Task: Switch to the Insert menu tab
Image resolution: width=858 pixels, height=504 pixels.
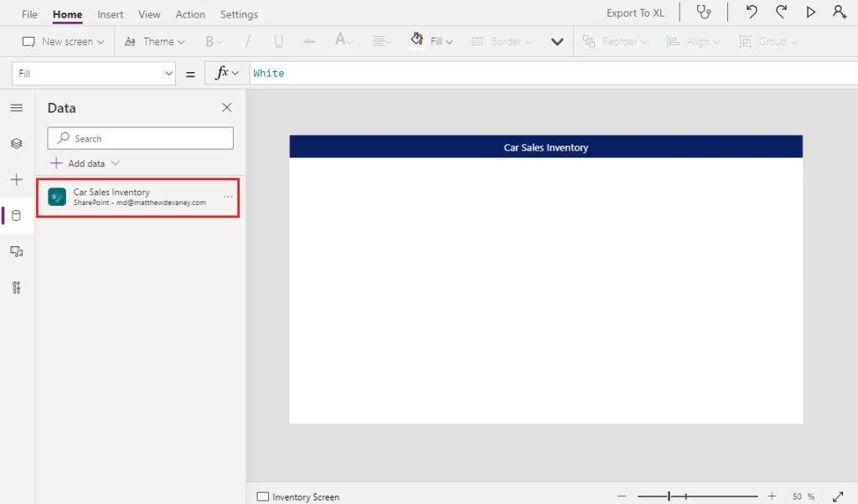Action: (110, 13)
